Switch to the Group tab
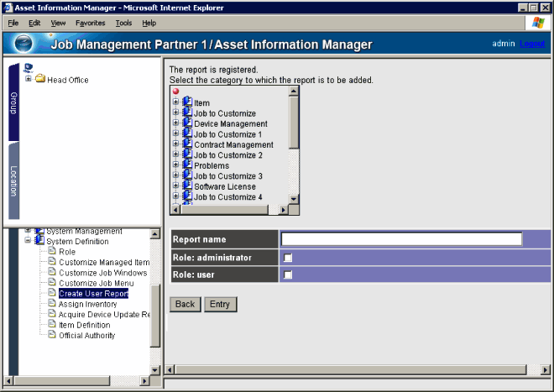The height and width of the screenshot is (392, 554). pyautogui.click(x=13, y=102)
